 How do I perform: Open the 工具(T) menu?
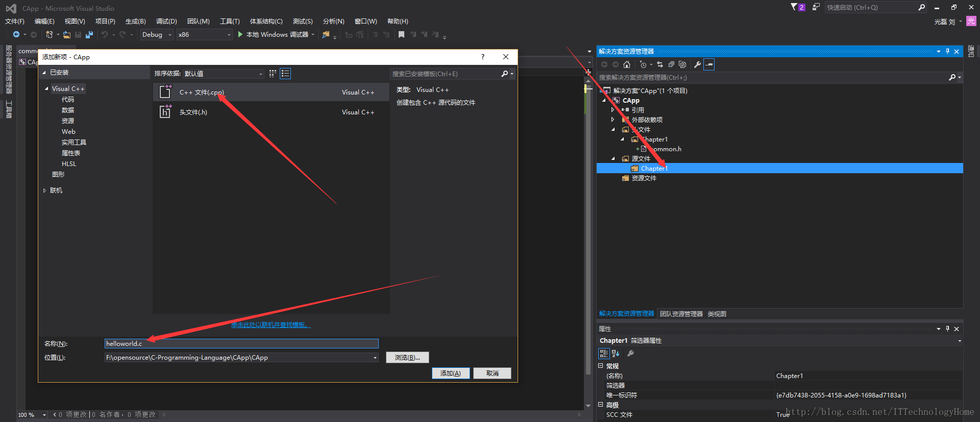pyautogui.click(x=230, y=21)
